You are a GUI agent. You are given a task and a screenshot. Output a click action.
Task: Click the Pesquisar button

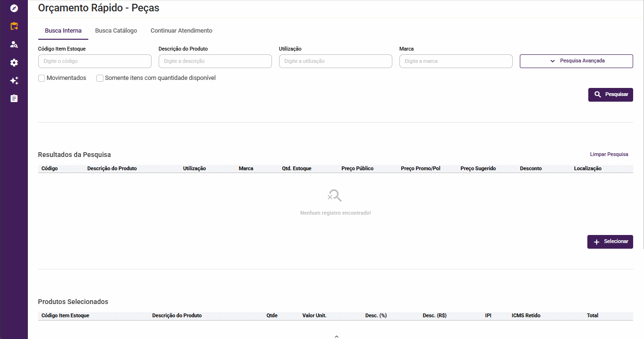[x=610, y=95]
